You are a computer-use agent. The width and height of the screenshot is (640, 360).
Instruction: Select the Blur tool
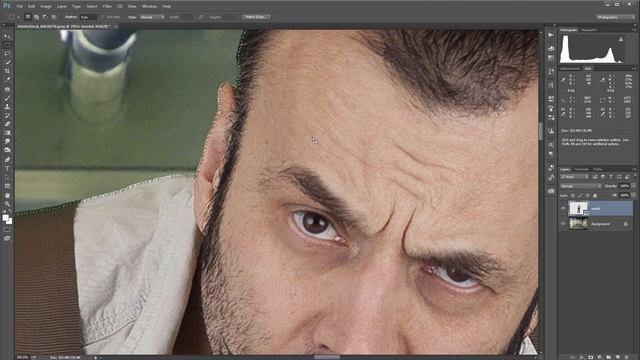[7, 141]
